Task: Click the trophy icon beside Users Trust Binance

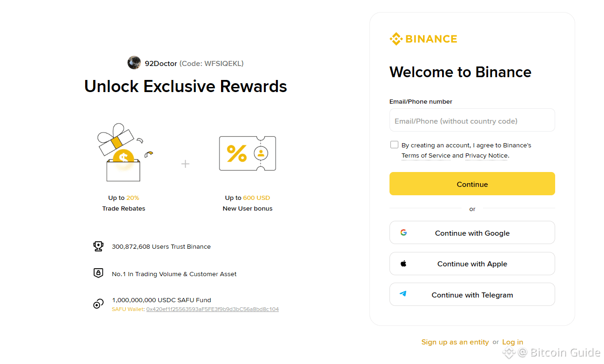Action: 98,246
